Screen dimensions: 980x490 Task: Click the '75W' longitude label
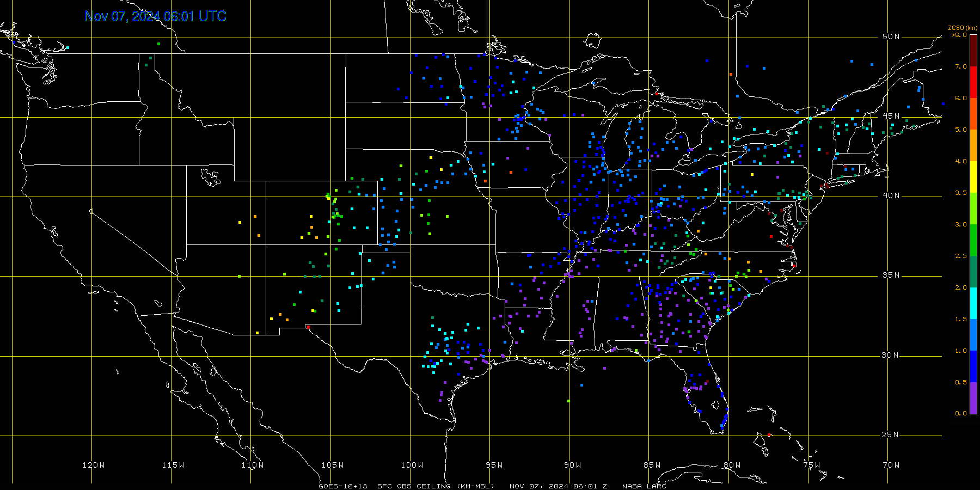click(811, 465)
